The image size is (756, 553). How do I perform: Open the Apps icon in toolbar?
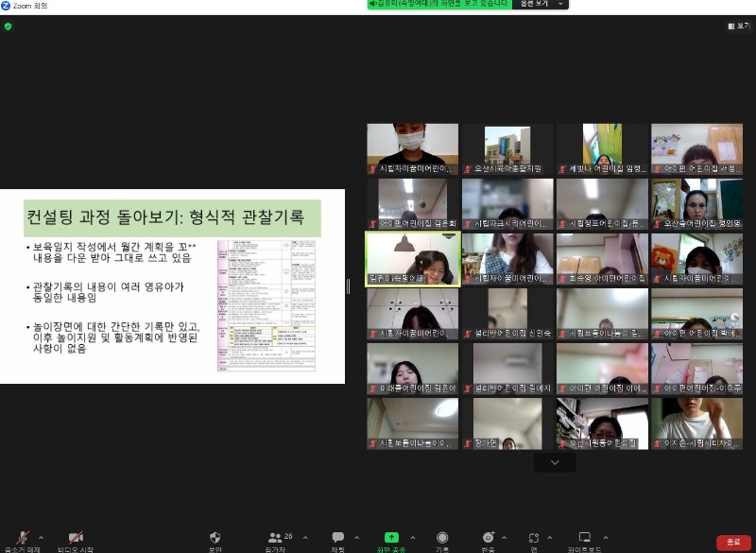click(534, 538)
